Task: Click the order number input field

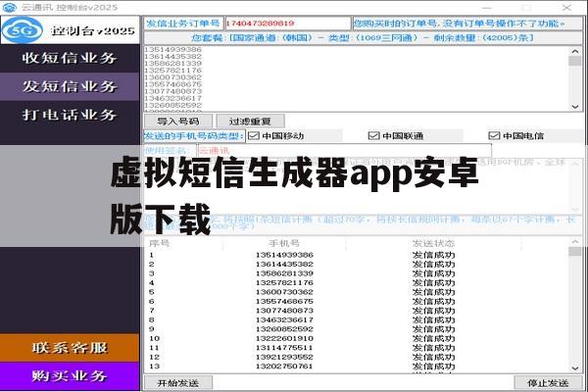Action: point(287,24)
